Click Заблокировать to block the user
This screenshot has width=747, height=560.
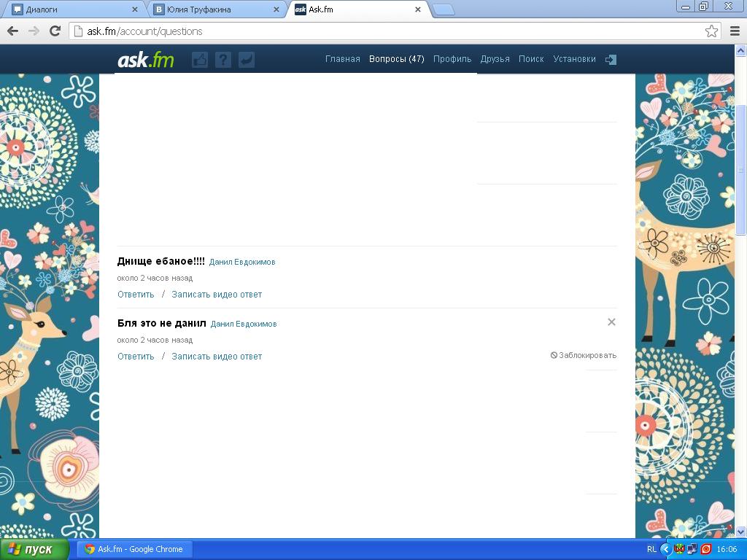584,355
